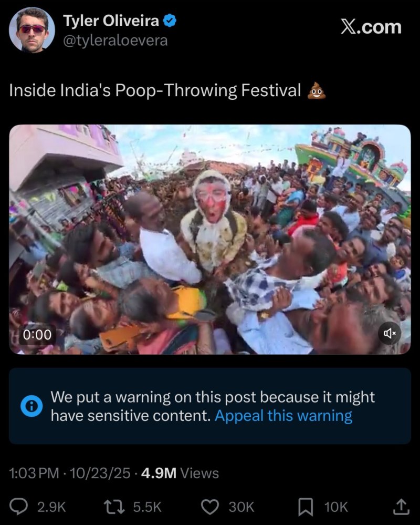Play the festival video thumbnail

pos(210,239)
